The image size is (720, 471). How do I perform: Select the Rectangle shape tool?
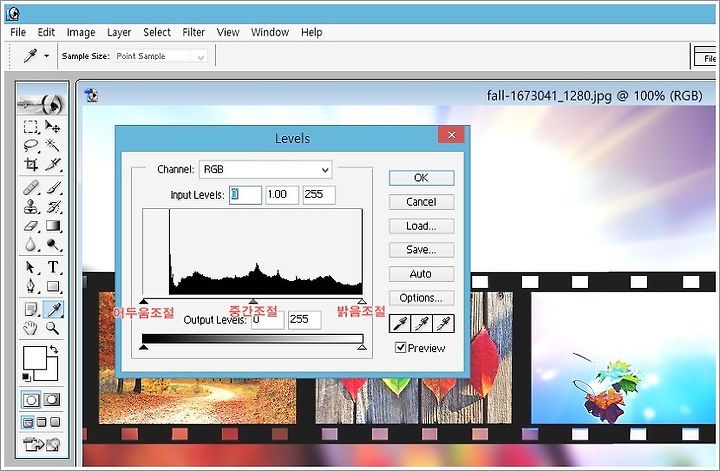click(53, 286)
